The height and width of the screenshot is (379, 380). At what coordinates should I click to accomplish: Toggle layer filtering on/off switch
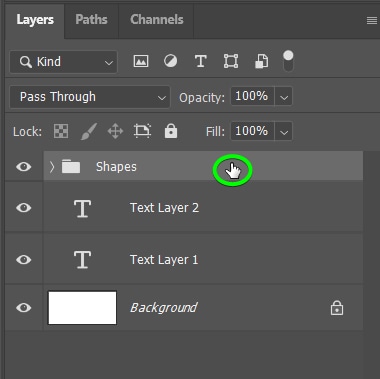pos(288,61)
